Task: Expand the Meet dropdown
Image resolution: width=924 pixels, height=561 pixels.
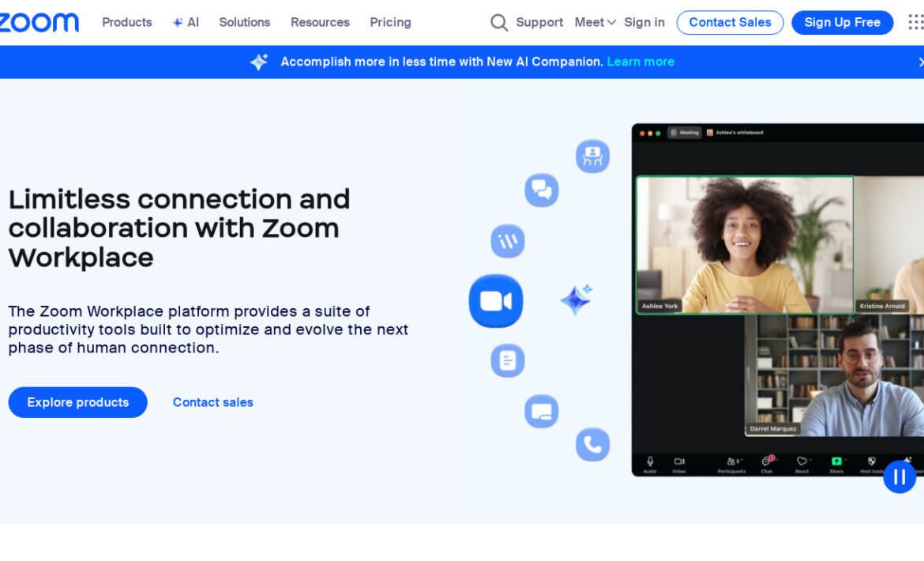Action: (x=595, y=22)
